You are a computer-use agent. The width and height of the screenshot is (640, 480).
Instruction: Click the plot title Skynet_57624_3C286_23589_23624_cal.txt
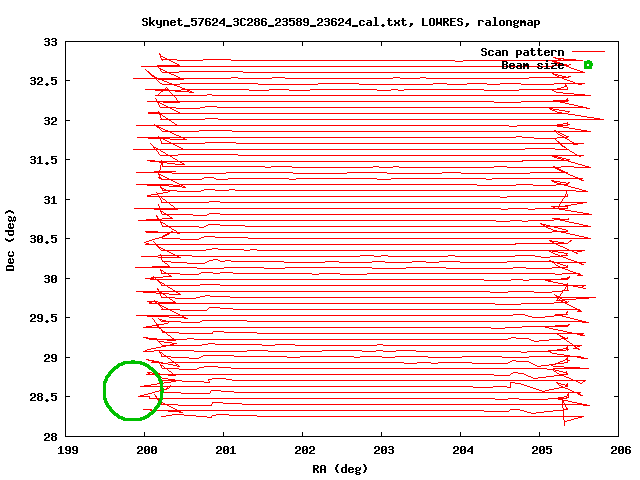click(x=274, y=22)
